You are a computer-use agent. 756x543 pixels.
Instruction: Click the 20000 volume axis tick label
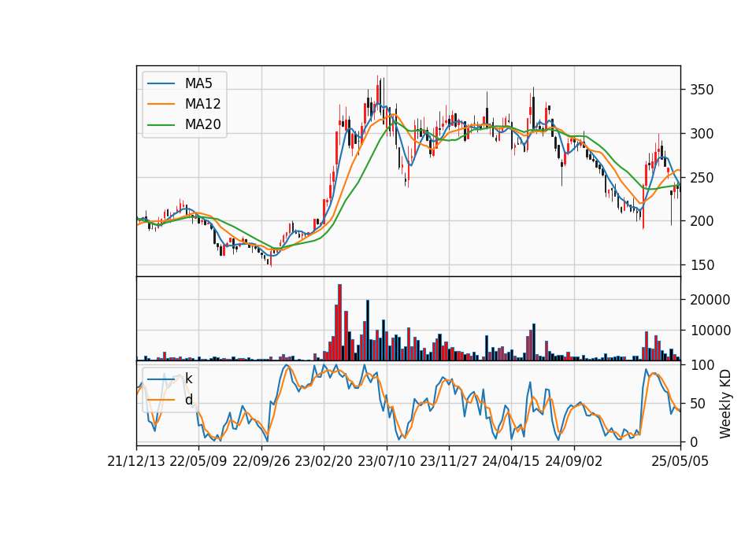pos(710,300)
